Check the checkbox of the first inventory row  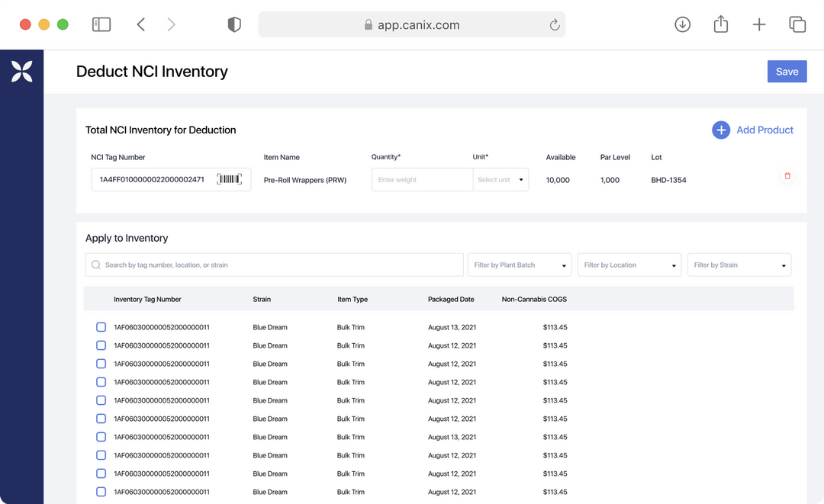tap(101, 326)
